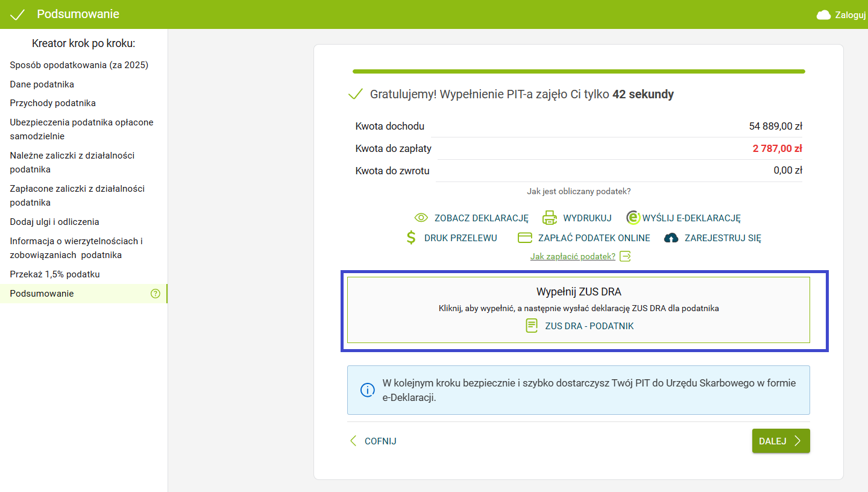The height and width of the screenshot is (492, 868).
Task: Click the arrow icon beside Jak zapłacić podatek
Action: [626, 256]
